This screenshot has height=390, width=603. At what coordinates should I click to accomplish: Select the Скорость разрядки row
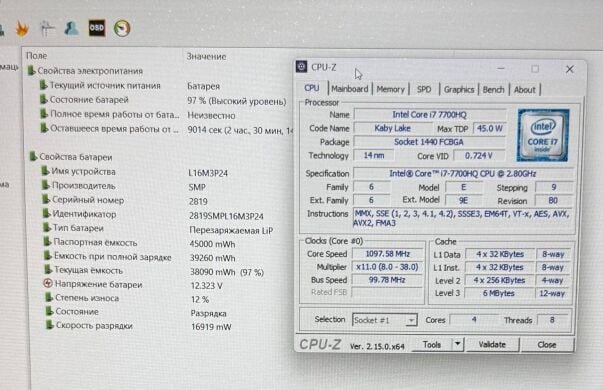[x=89, y=325]
